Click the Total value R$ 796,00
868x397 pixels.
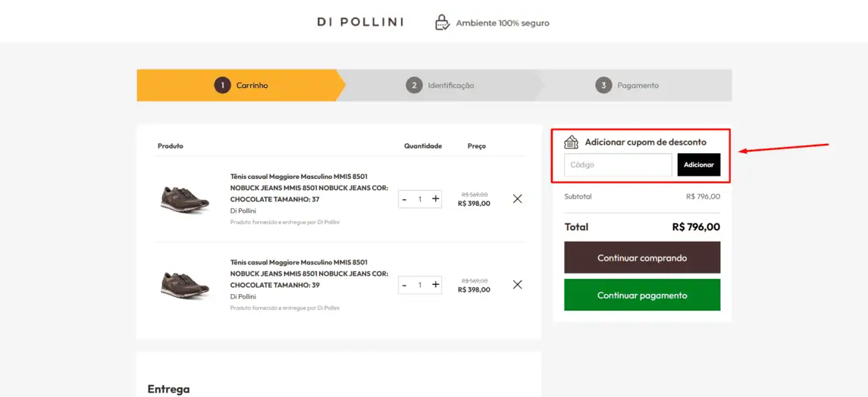click(x=696, y=227)
